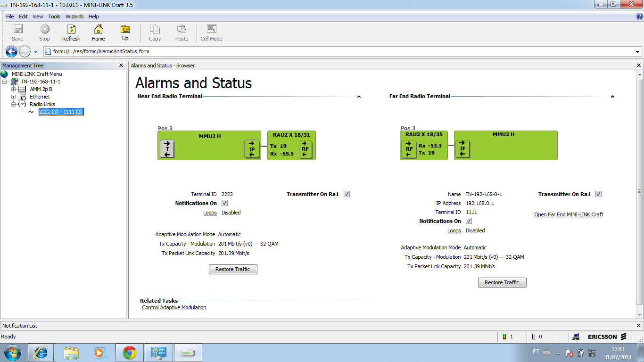Open the near-end Loops link
The height and width of the screenshot is (362, 644).
point(210,213)
